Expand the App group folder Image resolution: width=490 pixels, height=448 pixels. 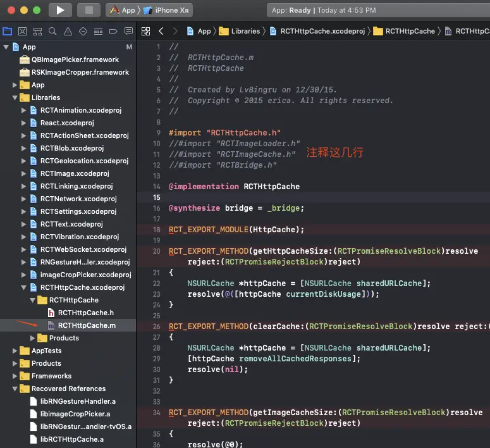click(15, 85)
